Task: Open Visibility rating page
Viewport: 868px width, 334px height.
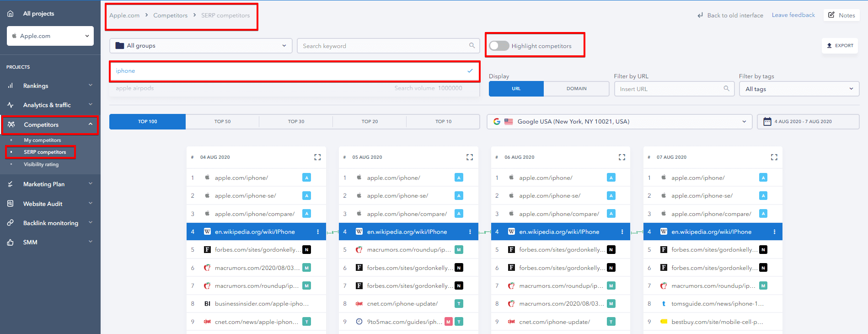Action: (x=41, y=164)
